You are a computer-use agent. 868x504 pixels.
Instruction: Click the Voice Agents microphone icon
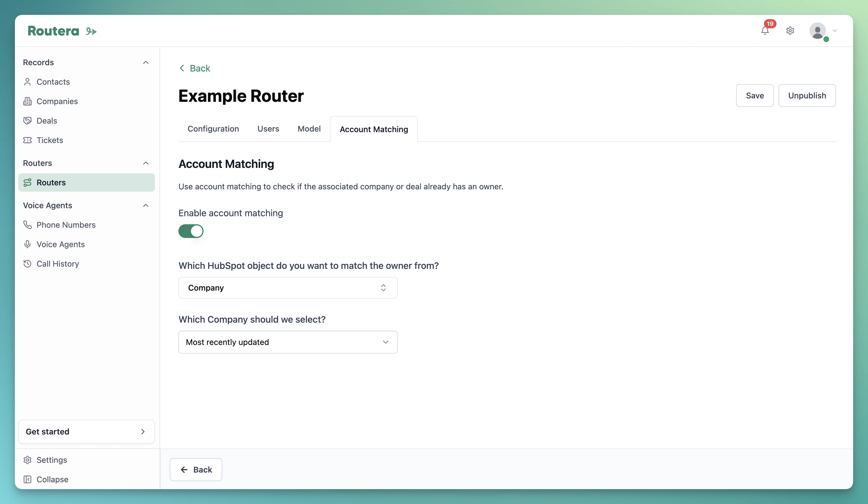click(27, 244)
